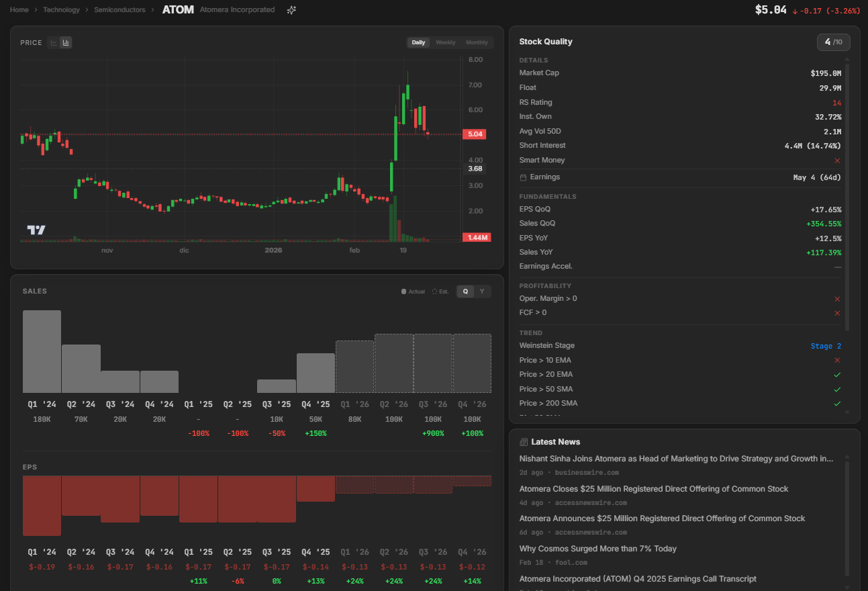The height and width of the screenshot is (591, 868).
Task: Click the Short Interest value 4.4M (14.74%)
Action: [813, 146]
